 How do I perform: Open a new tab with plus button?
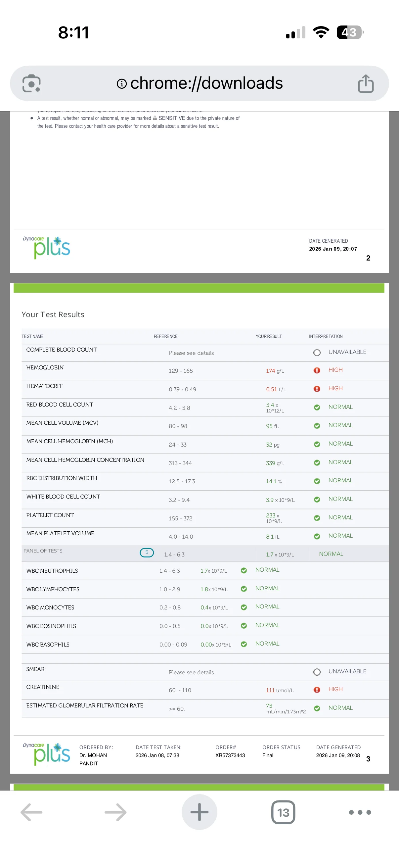coord(199,812)
